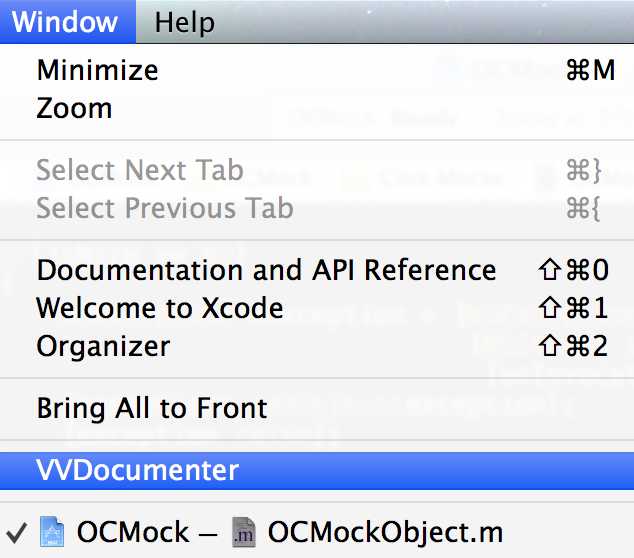This screenshot has width=634, height=558.
Task: Choose Bring All to Front
Action: tap(152, 408)
